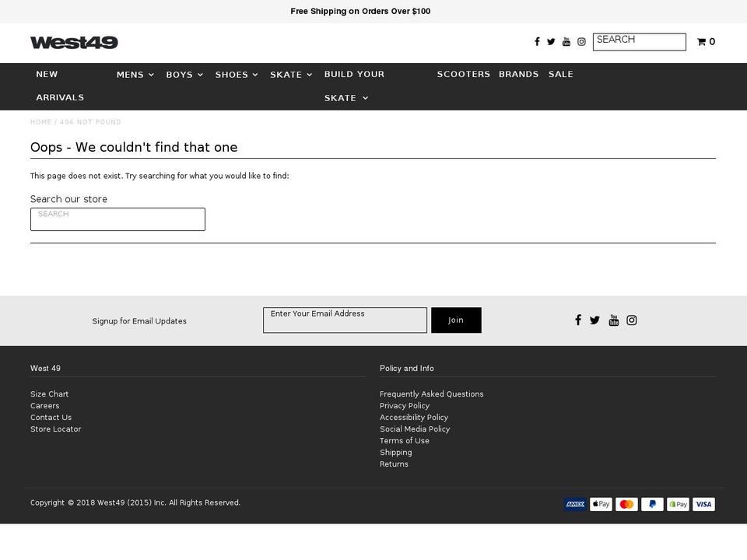Click the Mastercard payment icon
Image resolution: width=747 pixels, height=560 pixels.
627,504
